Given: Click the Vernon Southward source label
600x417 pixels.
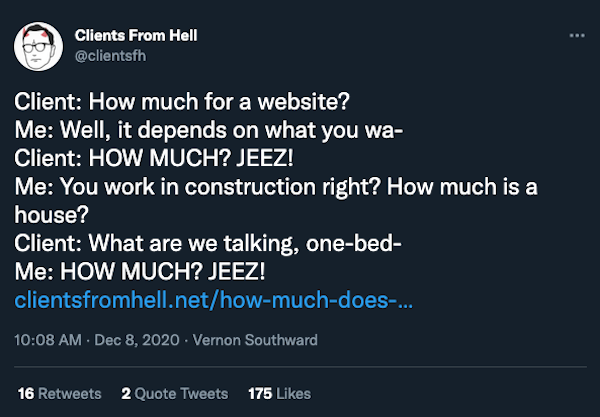Looking at the screenshot, I should pyautogui.click(x=253, y=340).
